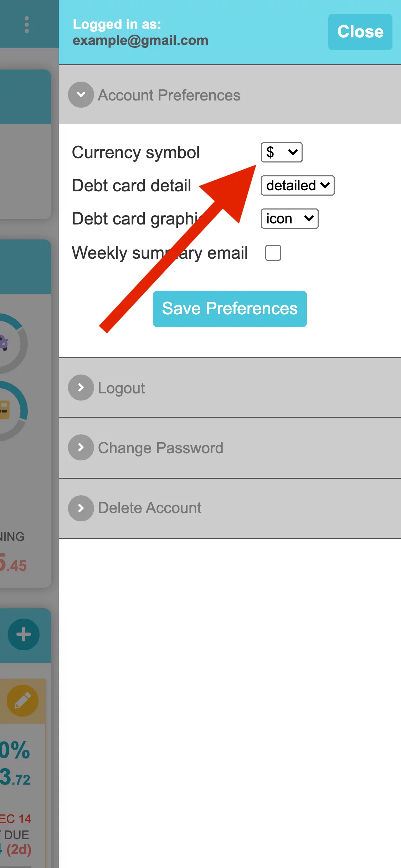
Task: Open the Debt card detail dropdown
Action: click(x=298, y=185)
